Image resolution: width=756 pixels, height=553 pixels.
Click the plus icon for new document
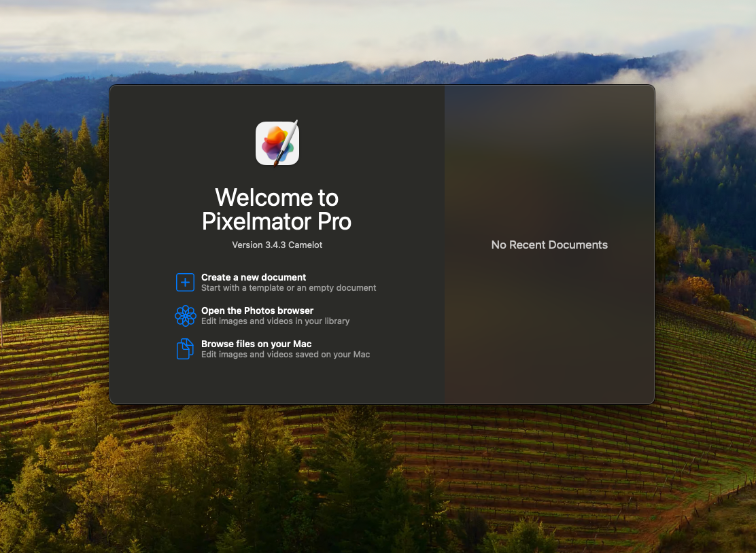(x=185, y=283)
